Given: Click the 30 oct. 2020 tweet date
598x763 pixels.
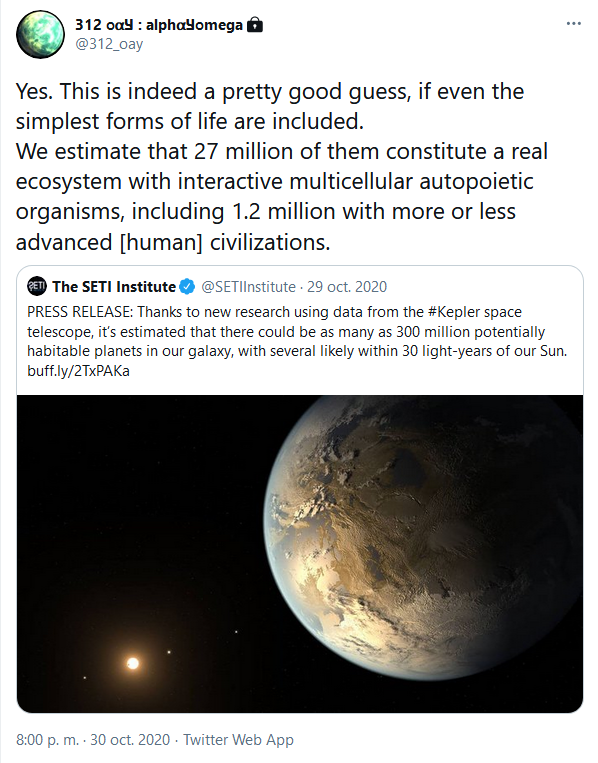Looking at the screenshot, I should click(130, 740).
